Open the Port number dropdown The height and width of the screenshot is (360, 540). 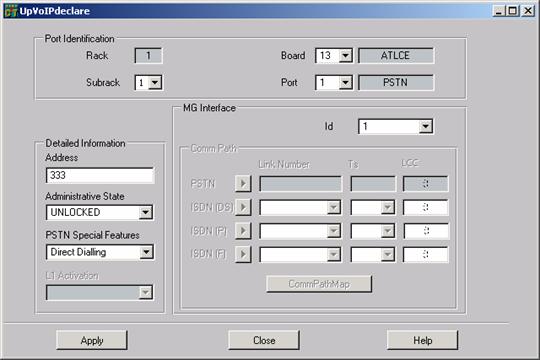(x=345, y=83)
